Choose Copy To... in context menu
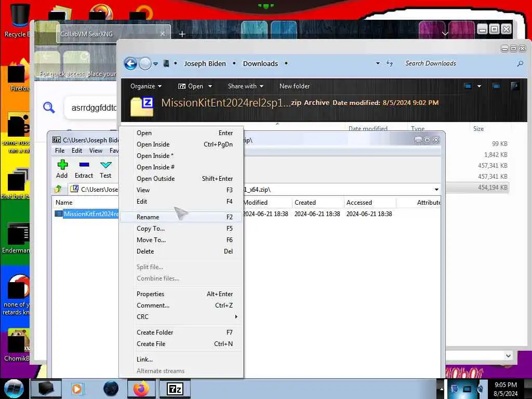The height and width of the screenshot is (399, 532). [181, 229]
